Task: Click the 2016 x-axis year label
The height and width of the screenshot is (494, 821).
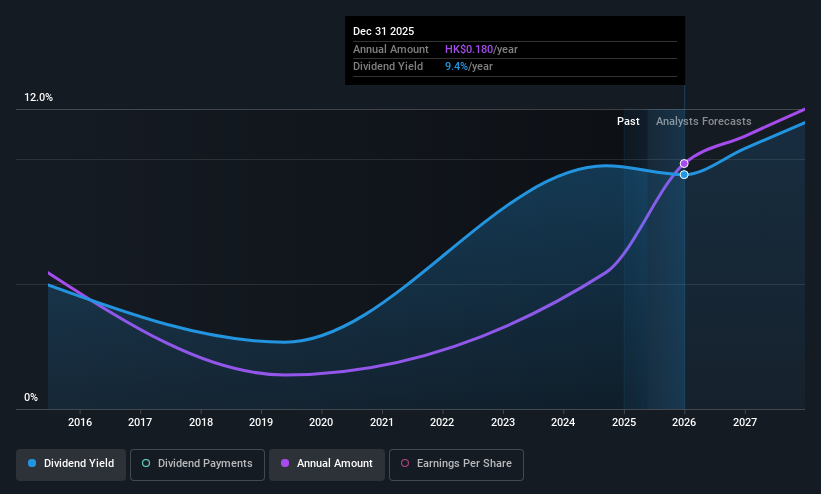Action: (x=80, y=422)
